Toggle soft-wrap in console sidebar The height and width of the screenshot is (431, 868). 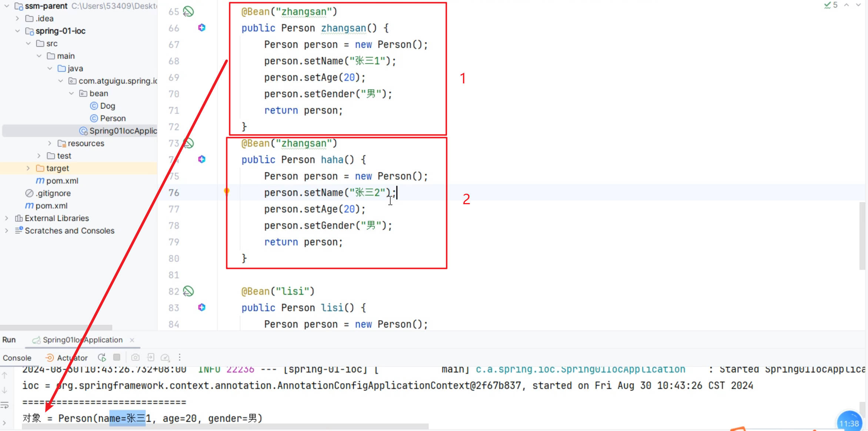[4, 405]
